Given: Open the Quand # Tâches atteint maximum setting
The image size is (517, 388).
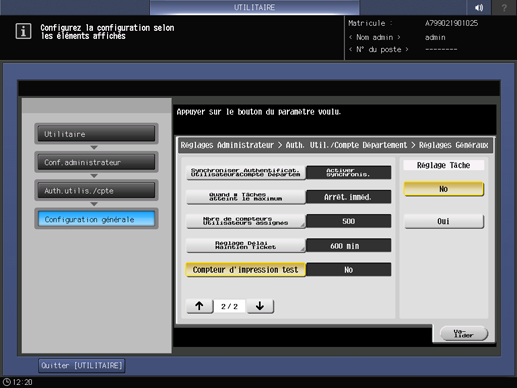Looking at the screenshot, I should pyautogui.click(x=246, y=197).
